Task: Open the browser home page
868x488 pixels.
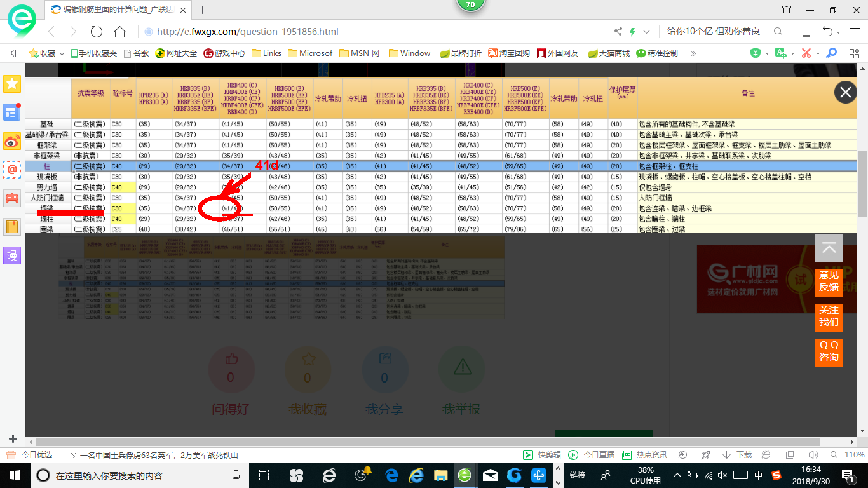Action: 119,32
